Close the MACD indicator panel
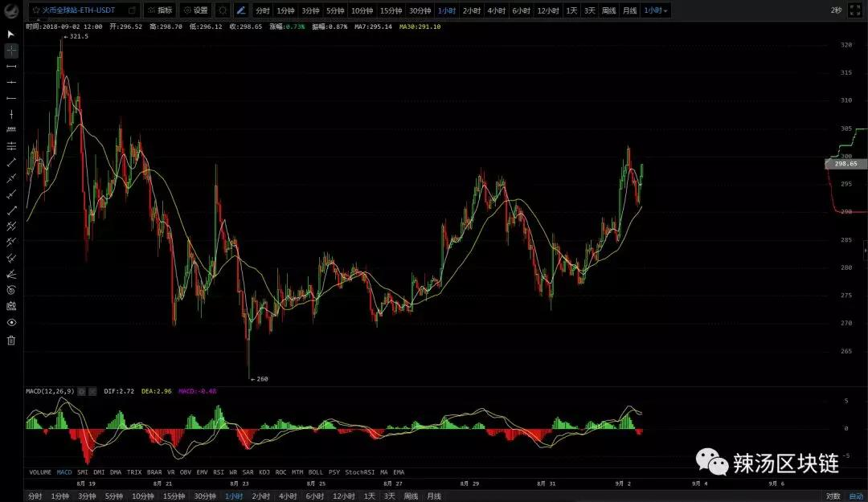The image size is (868, 502). coord(92,391)
